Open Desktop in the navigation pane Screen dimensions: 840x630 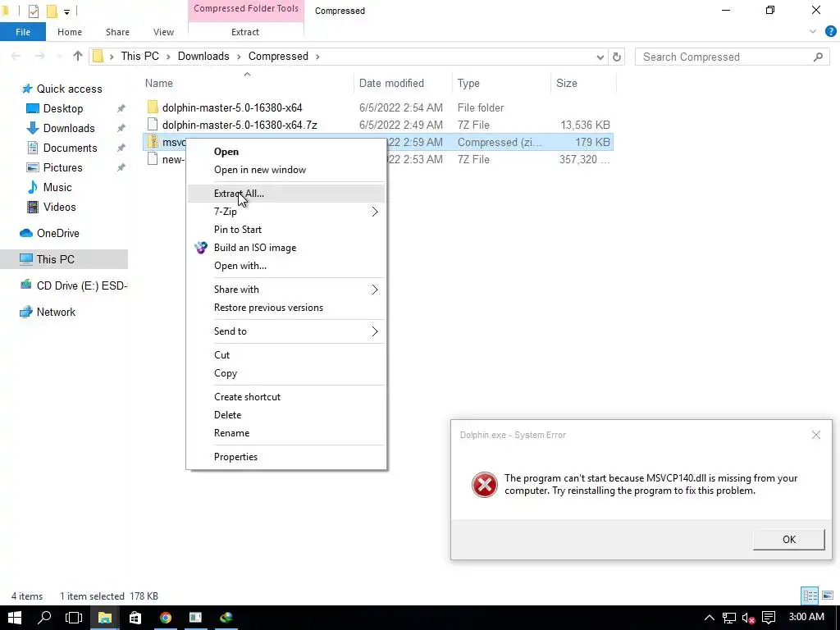coord(62,109)
